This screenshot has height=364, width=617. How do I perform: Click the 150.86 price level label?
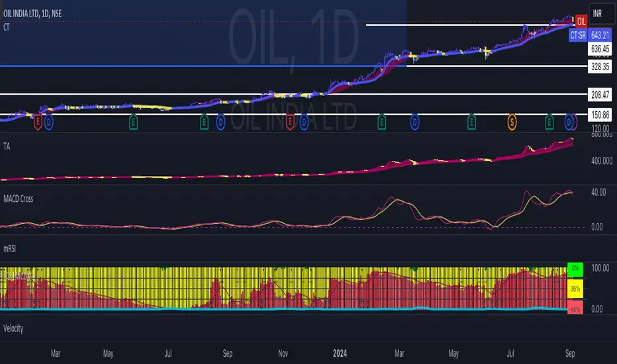(600, 115)
